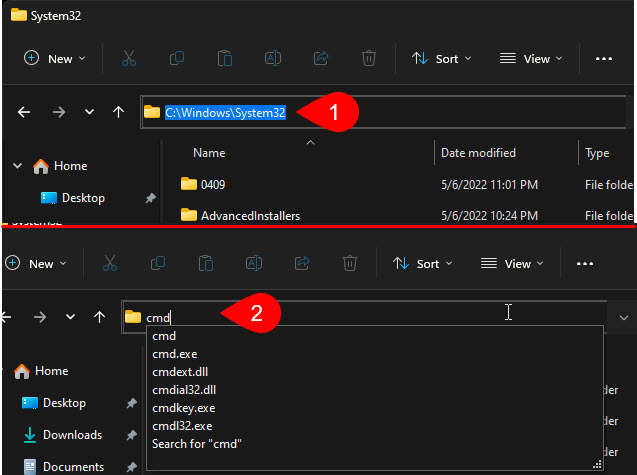Click 5/6/2022 11:01 PM date cell
The image size is (637, 475).
pyautogui.click(x=489, y=184)
